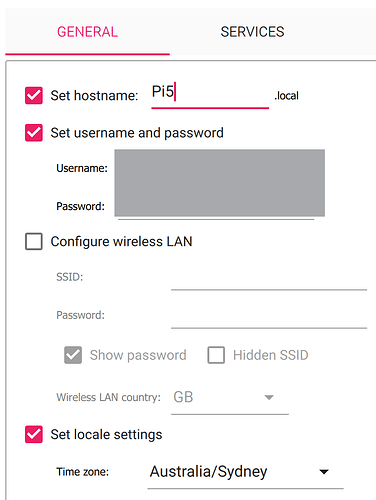Enable the Configure wireless LAN checkbox
Image resolution: width=376 pixels, height=500 pixels.
pyautogui.click(x=34, y=241)
